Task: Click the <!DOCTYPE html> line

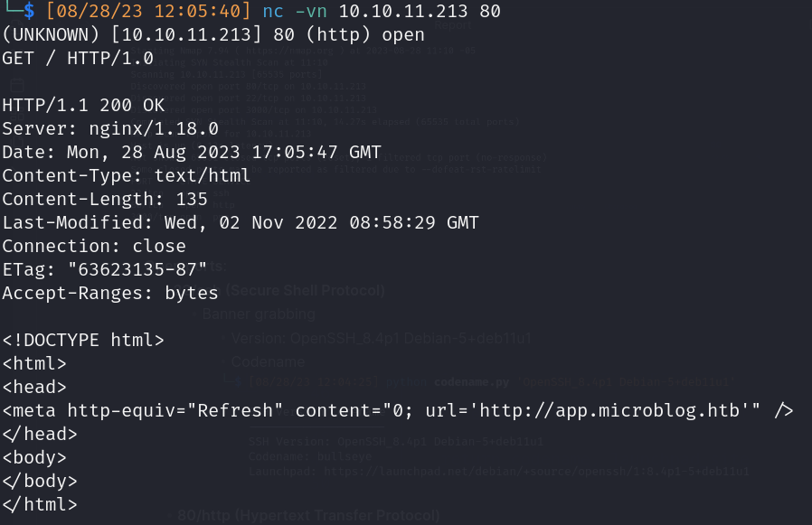Action: 83,340
